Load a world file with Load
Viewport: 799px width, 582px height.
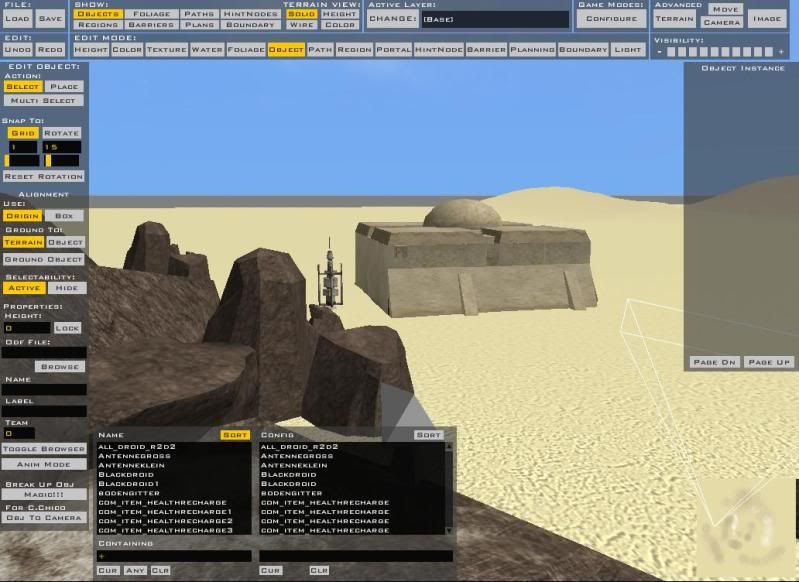tap(17, 19)
